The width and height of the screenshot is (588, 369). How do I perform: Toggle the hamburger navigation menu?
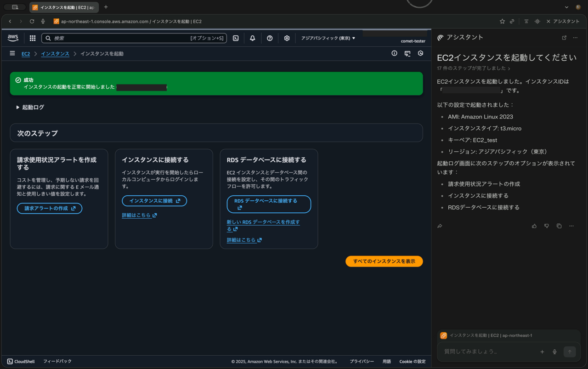pyautogui.click(x=12, y=54)
